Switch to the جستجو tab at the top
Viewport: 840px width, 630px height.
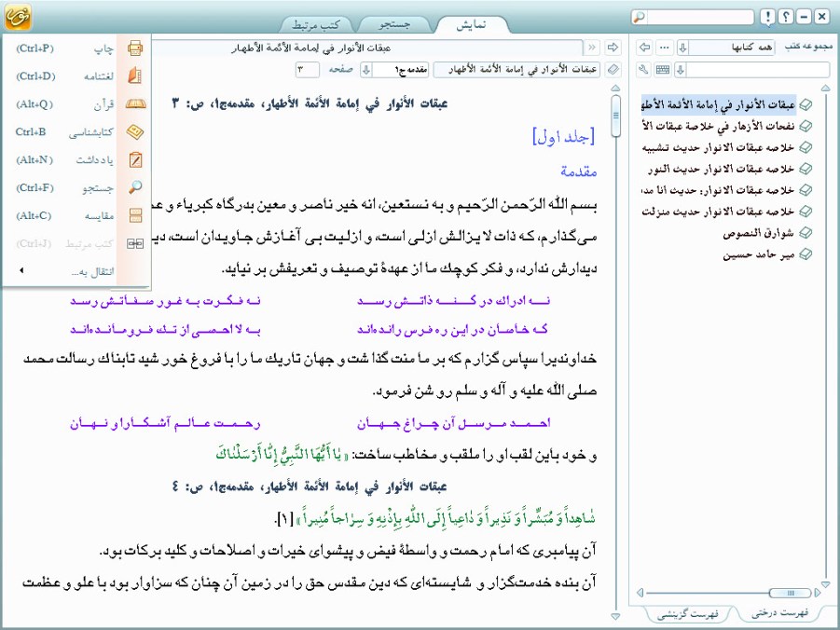[x=394, y=24]
